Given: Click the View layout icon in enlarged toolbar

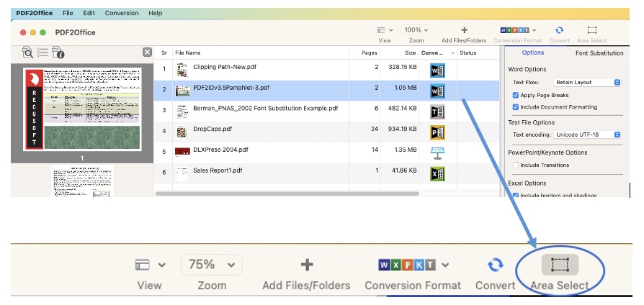Looking at the screenshot, I should (x=142, y=265).
